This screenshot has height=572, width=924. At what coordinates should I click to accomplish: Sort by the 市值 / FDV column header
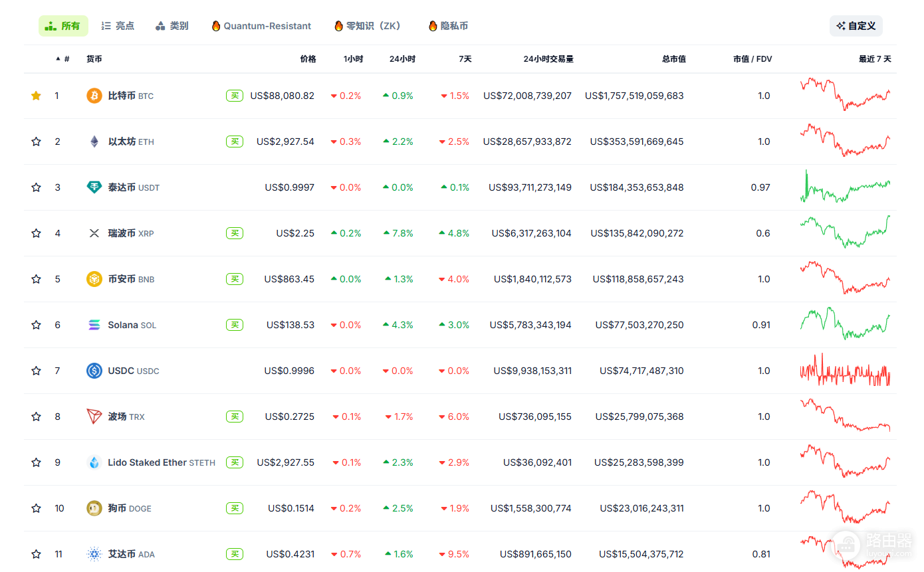752,59
